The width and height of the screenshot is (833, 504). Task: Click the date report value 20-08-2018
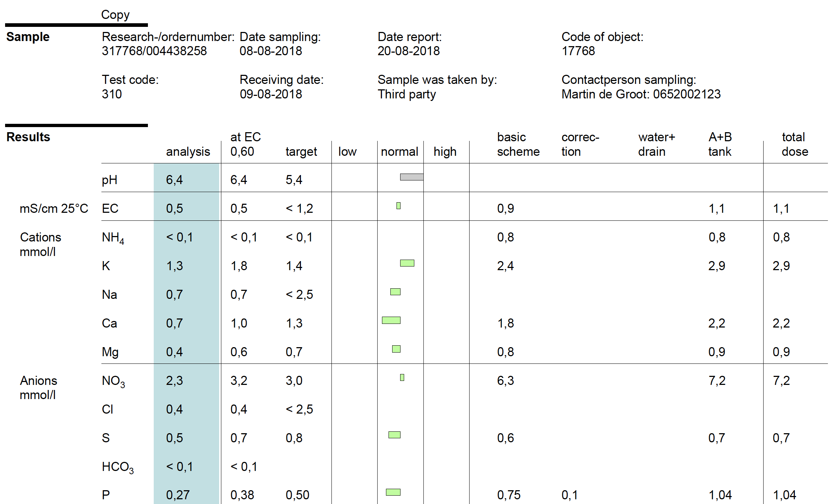pos(409,51)
